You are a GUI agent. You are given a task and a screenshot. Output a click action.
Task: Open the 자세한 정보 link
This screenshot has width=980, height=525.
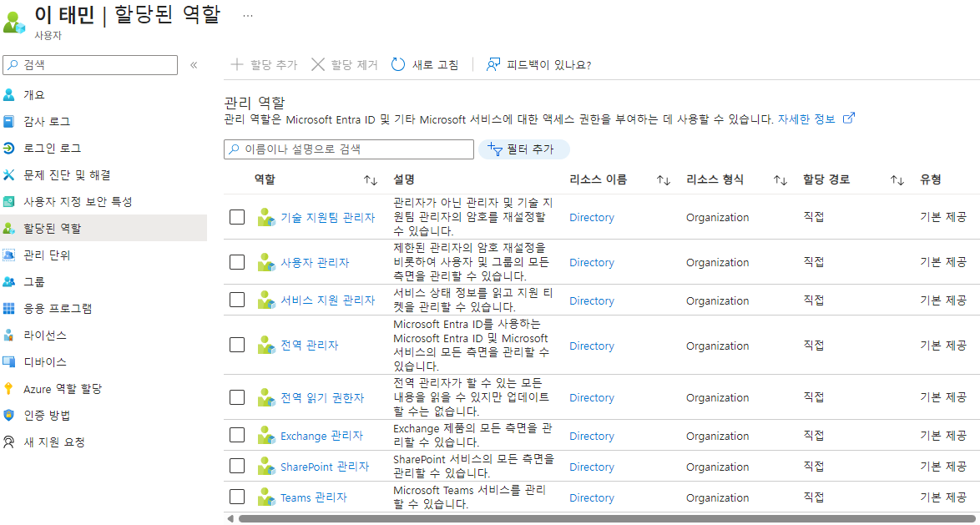click(x=806, y=119)
